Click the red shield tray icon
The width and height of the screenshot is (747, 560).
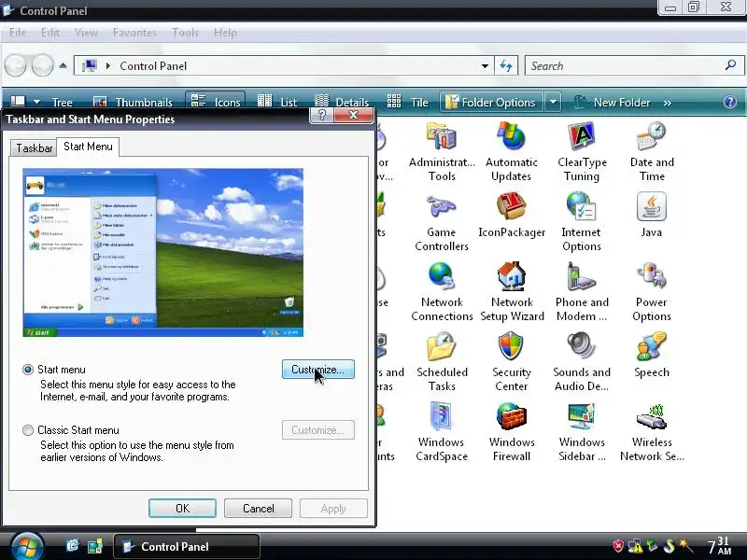tap(618, 546)
